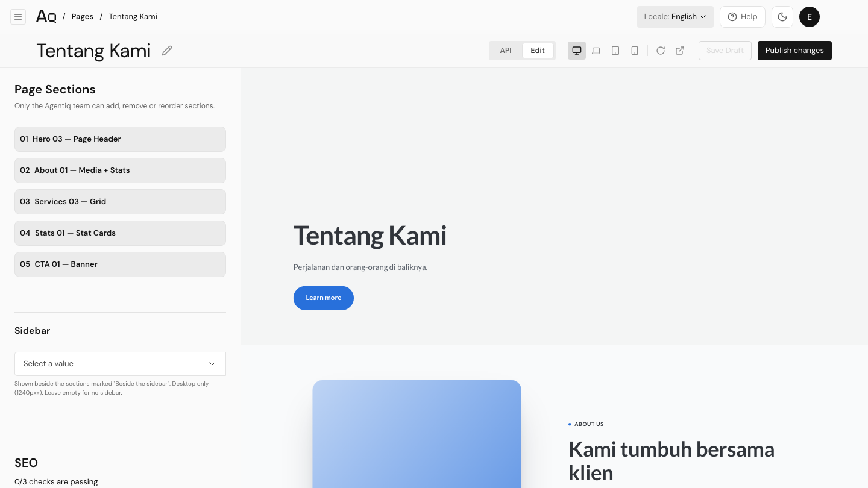Open preview in new window
Image resolution: width=868 pixels, height=488 pixels.
click(680, 51)
